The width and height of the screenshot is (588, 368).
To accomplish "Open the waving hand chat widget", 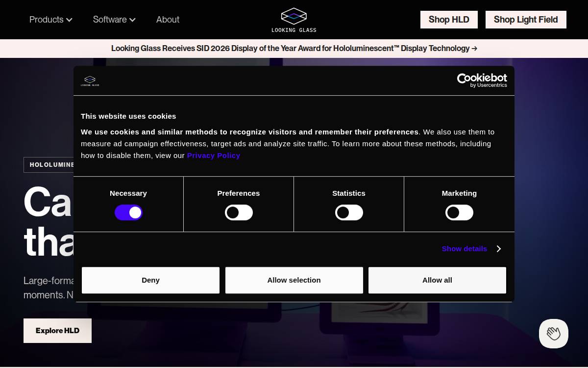I will click(554, 334).
